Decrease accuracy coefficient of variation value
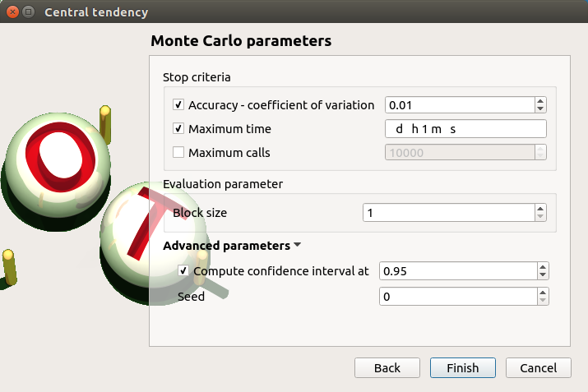 tap(540, 109)
